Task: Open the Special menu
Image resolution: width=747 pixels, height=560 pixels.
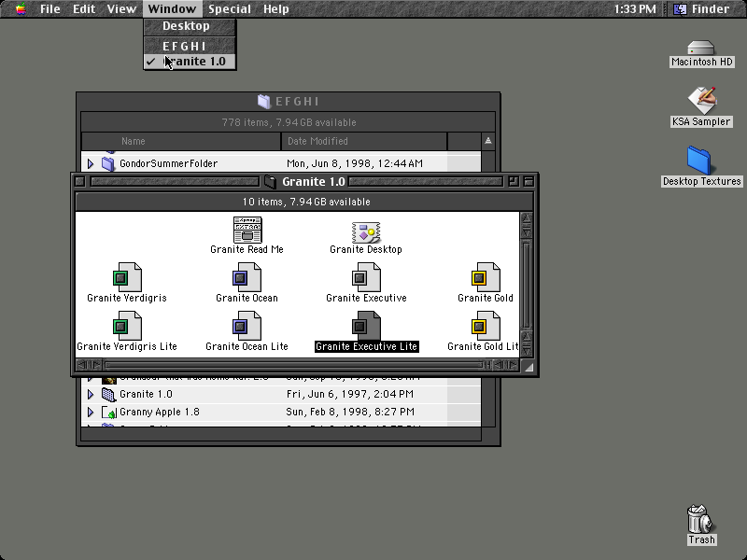Action: (230, 8)
